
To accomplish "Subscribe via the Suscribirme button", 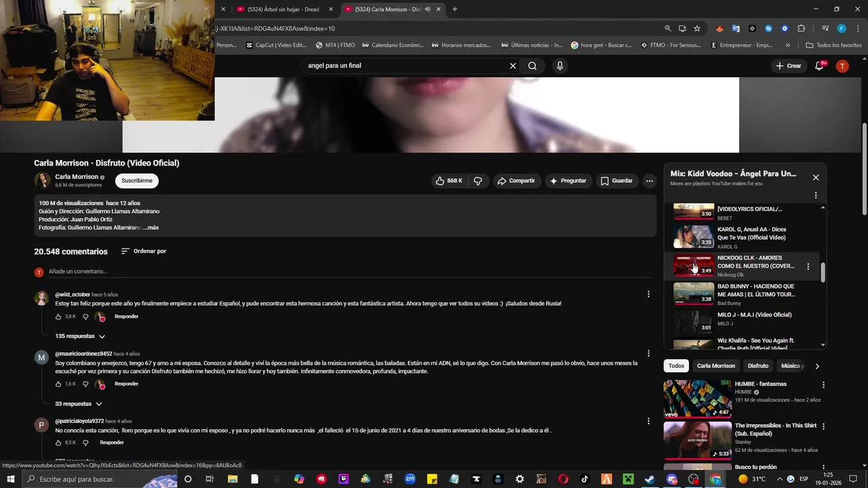I will (137, 181).
